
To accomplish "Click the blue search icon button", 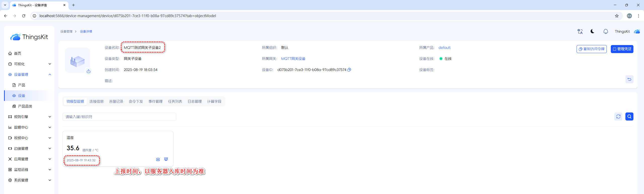I will [629, 117].
